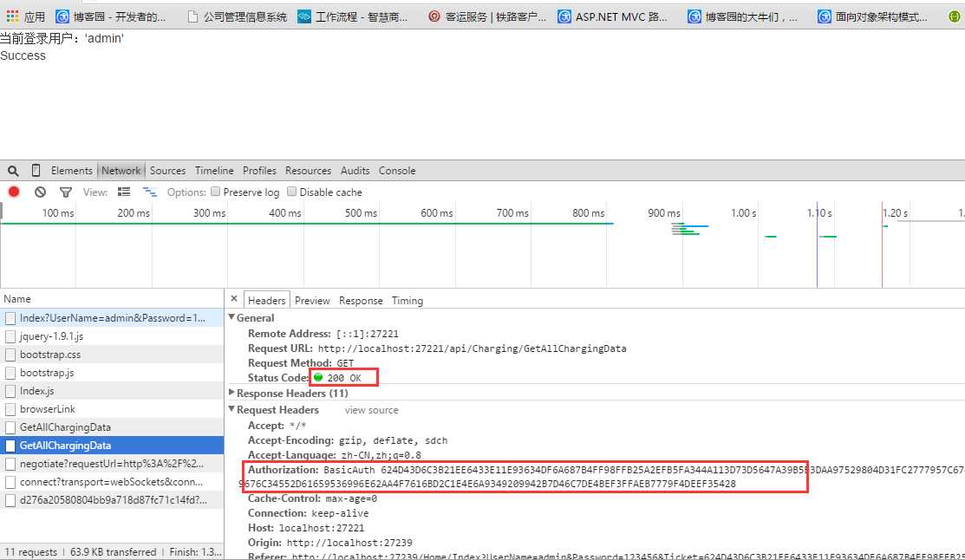
Task: Select the bootstrap.js request
Action: (x=112, y=372)
